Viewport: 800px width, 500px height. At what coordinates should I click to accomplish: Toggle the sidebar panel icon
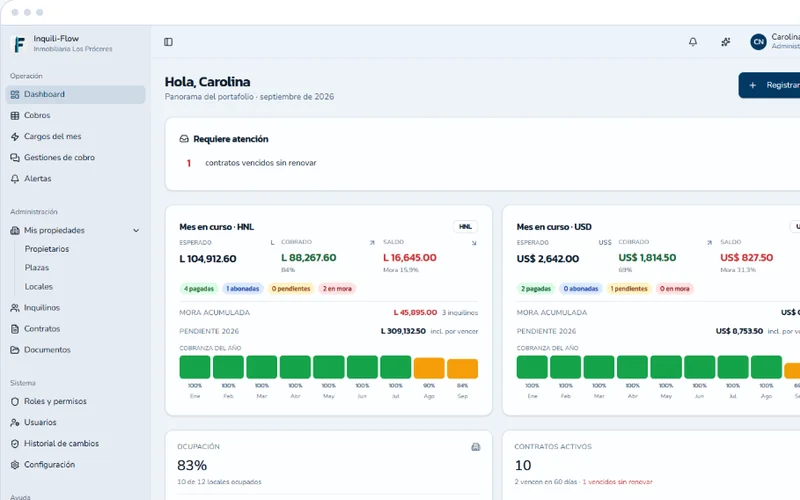168,42
